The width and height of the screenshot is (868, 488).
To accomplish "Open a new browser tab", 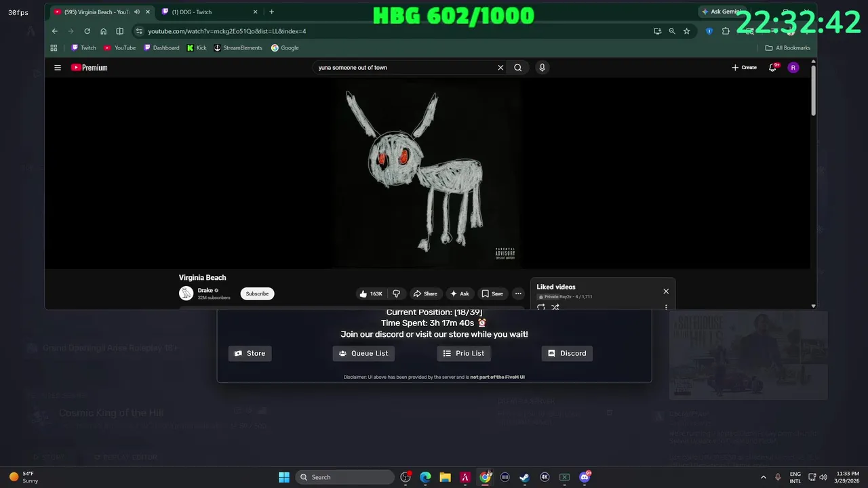I will point(271,12).
